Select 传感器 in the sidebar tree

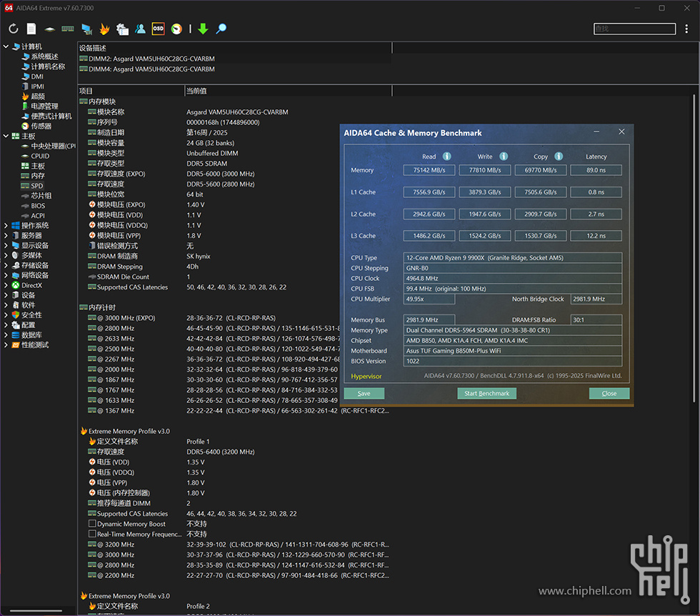pyautogui.click(x=41, y=126)
